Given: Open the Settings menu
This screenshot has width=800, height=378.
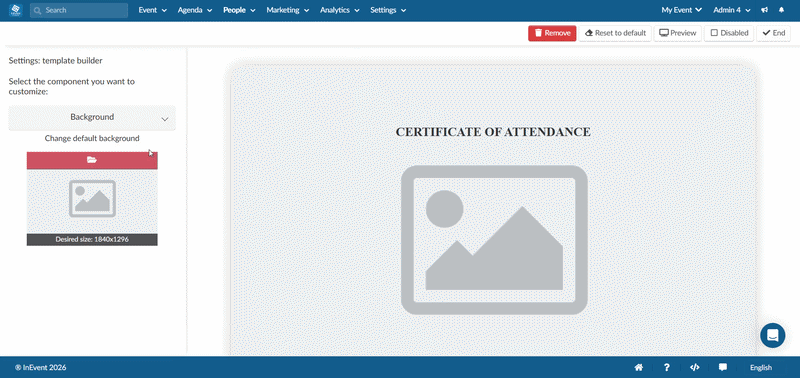Looking at the screenshot, I should [388, 10].
